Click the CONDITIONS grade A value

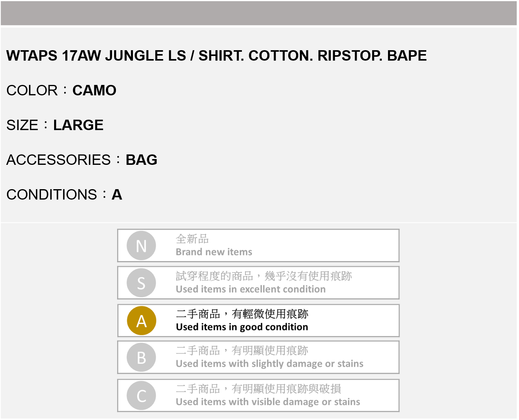tap(117, 195)
